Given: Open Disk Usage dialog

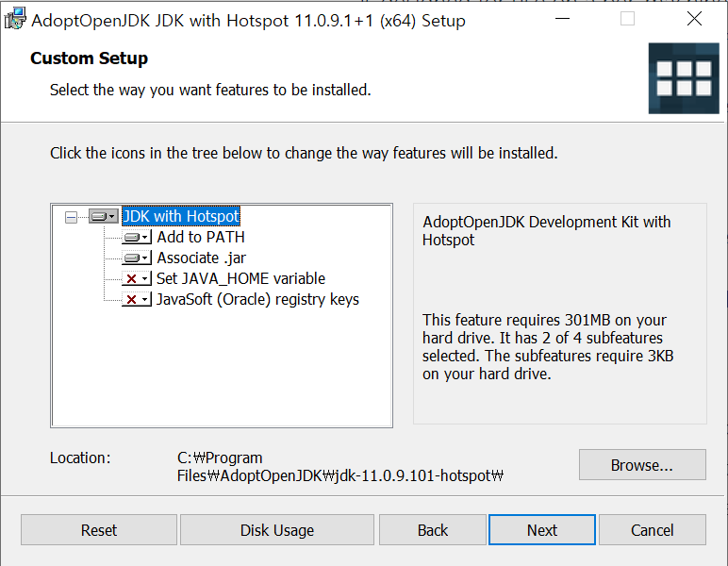Looking at the screenshot, I should click(x=277, y=530).
